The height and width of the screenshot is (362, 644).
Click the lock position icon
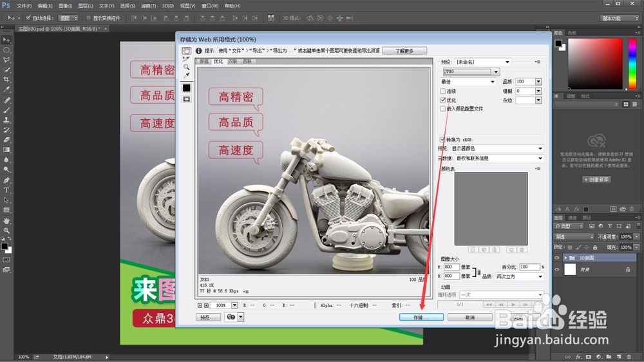tap(587, 247)
